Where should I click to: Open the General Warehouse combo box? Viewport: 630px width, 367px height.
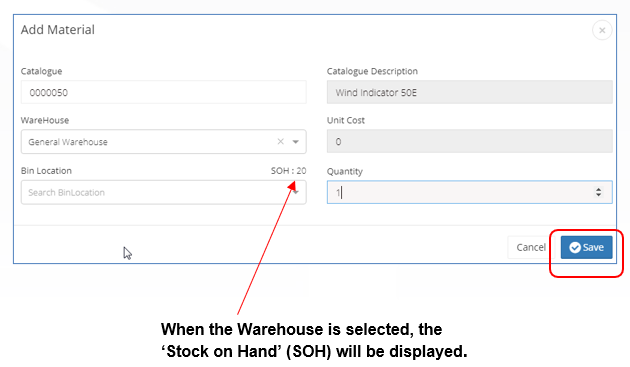[164, 141]
